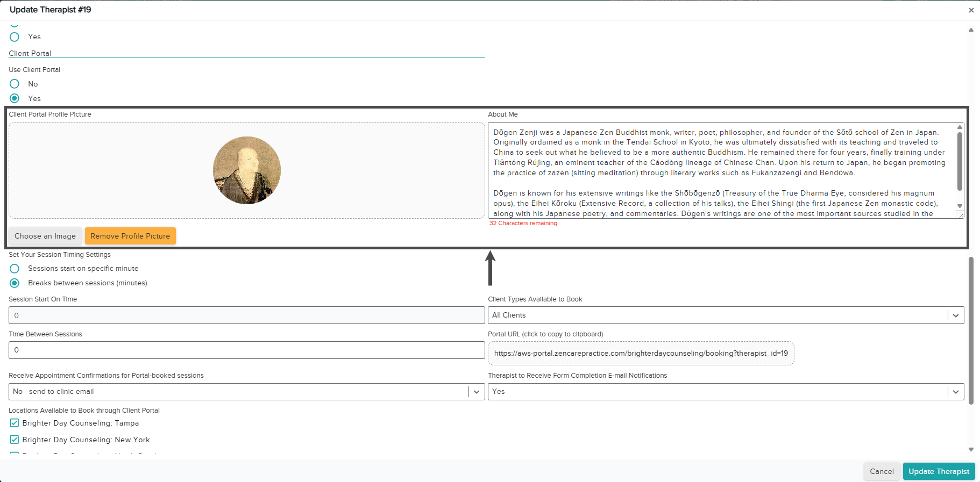This screenshot has height=482, width=980.
Task: Click the Update Therapist #19 title
Action: 51,10
